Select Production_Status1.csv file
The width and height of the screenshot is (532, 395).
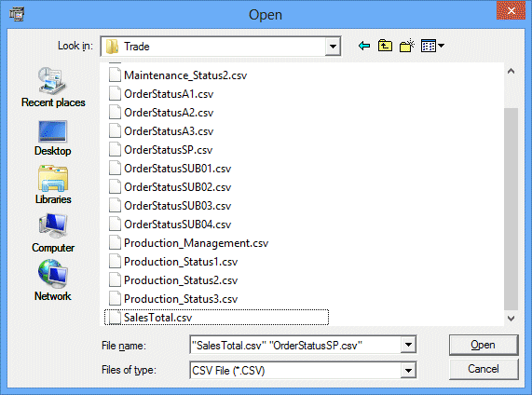click(x=181, y=262)
